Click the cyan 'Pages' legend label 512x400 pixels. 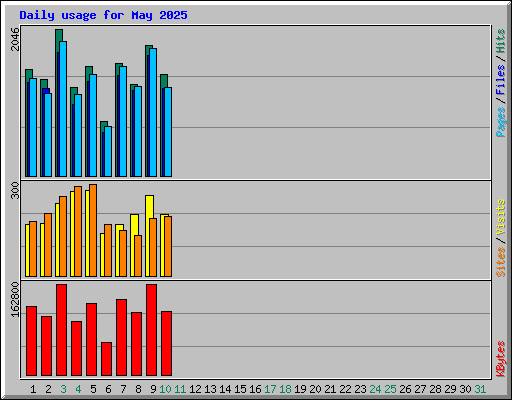500,122
